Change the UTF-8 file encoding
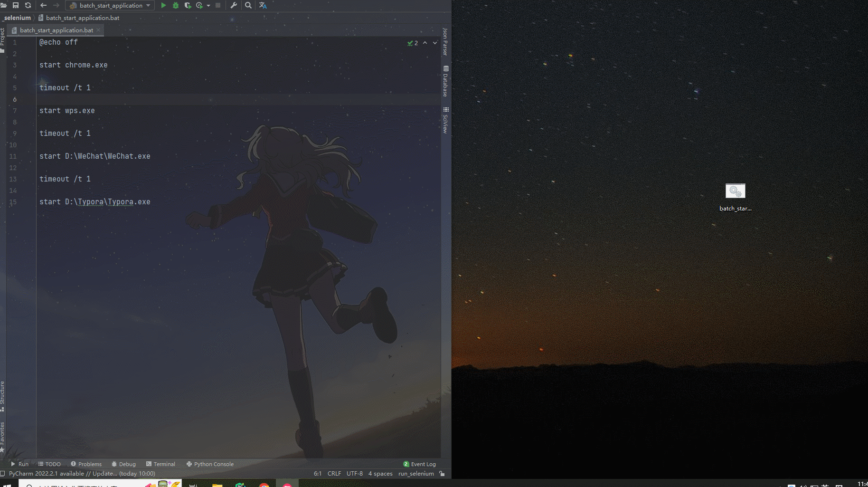This screenshot has width=868, height=487. coord(355,474)
